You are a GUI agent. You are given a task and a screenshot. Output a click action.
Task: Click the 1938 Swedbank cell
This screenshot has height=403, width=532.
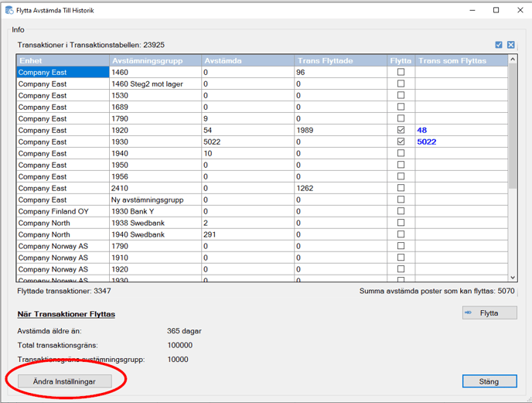(155, 223)
